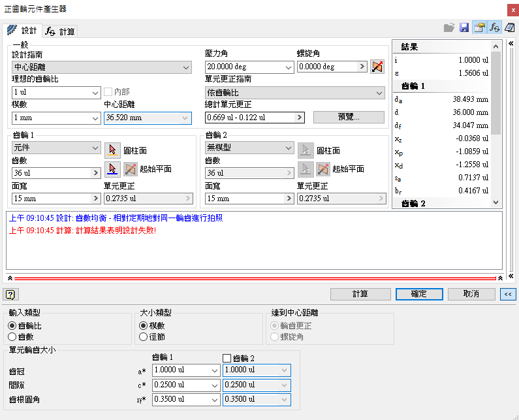Viewport: 519px width, 420px height.
Task: Select 起始平面 pick arrow for 齒輪 1
Action: tap(112, 169)
